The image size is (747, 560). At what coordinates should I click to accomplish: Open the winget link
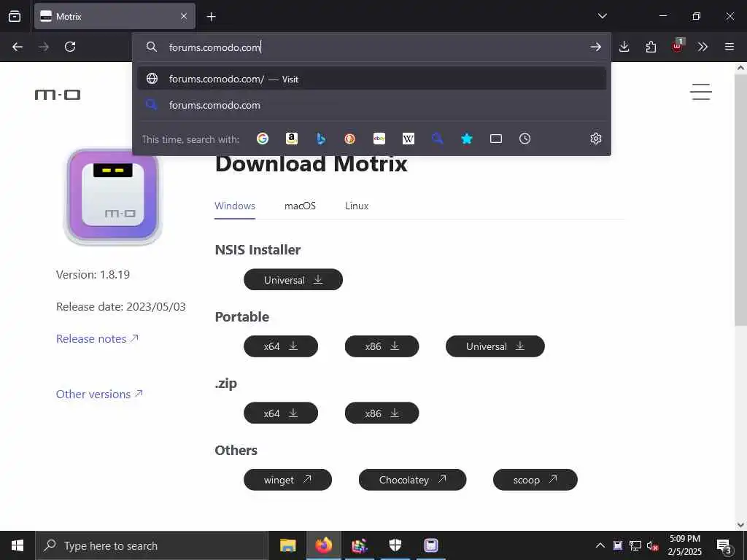[287, 480]
